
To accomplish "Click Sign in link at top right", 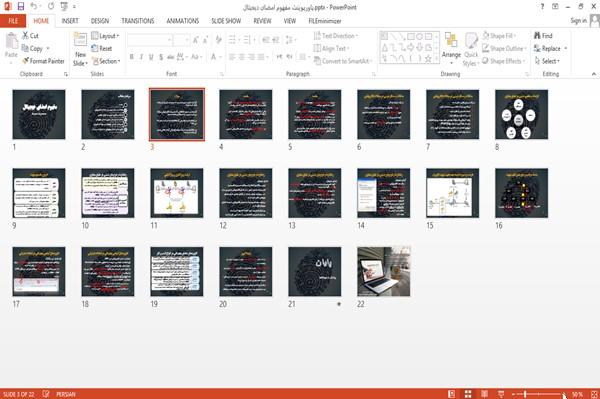I will click(578, 21).
